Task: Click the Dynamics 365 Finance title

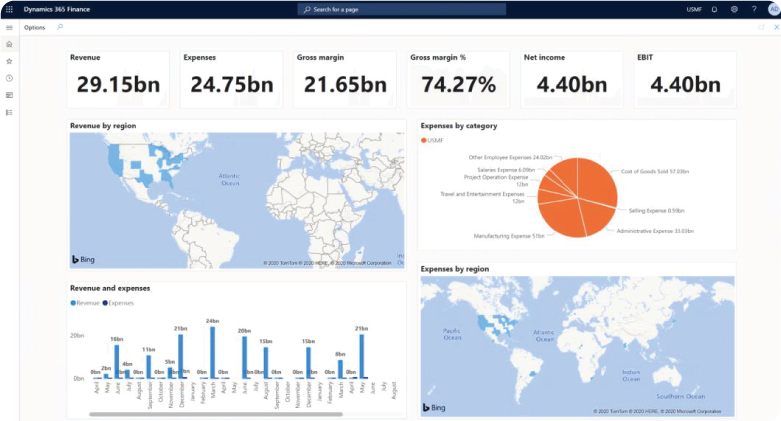Action: [57, 9]
